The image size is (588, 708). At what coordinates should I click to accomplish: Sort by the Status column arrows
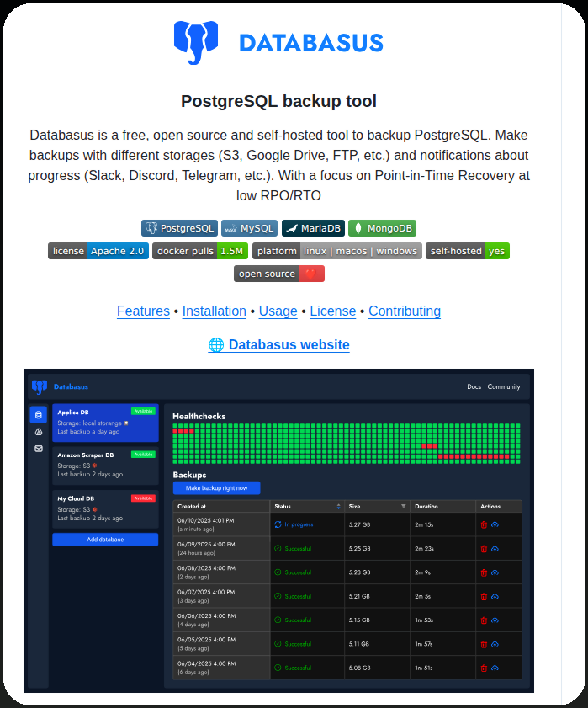pyautogui.click(x=338, y=507)
